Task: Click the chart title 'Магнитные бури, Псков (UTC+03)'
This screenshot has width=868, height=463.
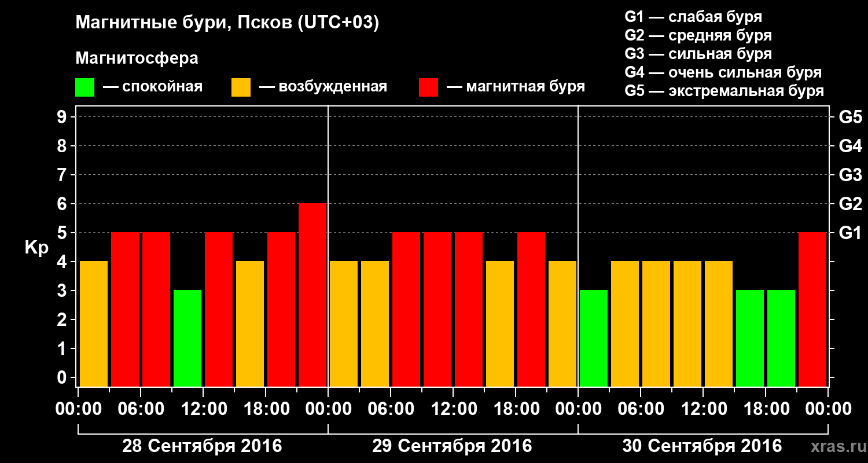Action: click(x=227, y=24)
